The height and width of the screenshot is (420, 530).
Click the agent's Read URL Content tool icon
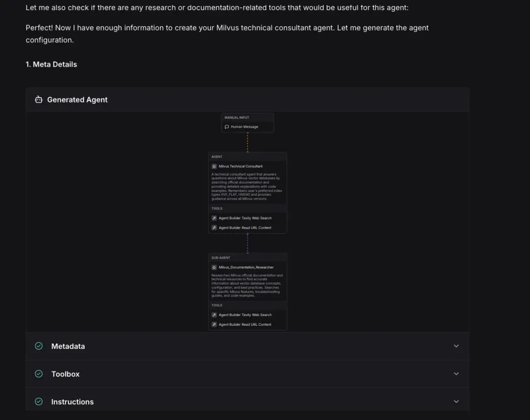(214, 228)
